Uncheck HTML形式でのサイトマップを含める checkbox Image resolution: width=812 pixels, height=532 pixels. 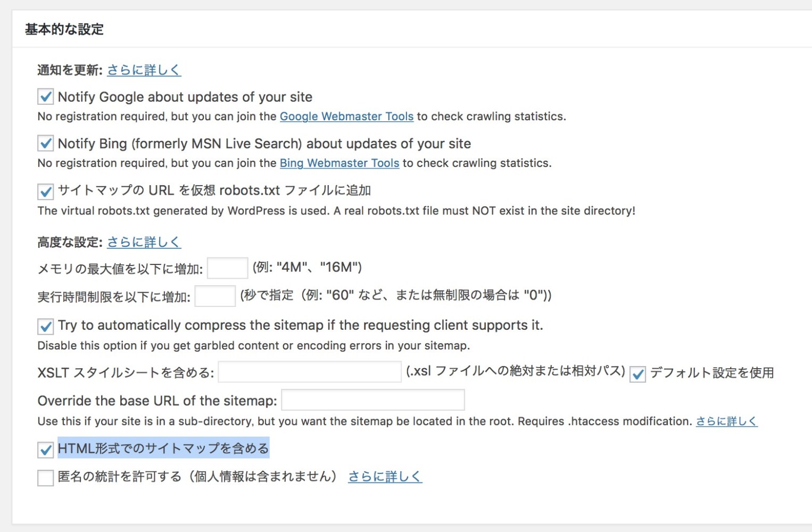[46, 450]
